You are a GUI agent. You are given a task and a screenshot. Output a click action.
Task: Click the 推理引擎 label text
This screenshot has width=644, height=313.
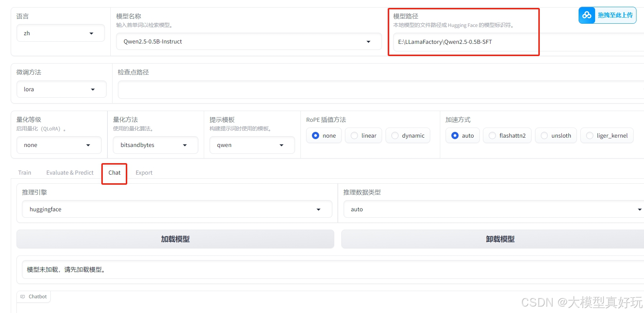(34, 192)
